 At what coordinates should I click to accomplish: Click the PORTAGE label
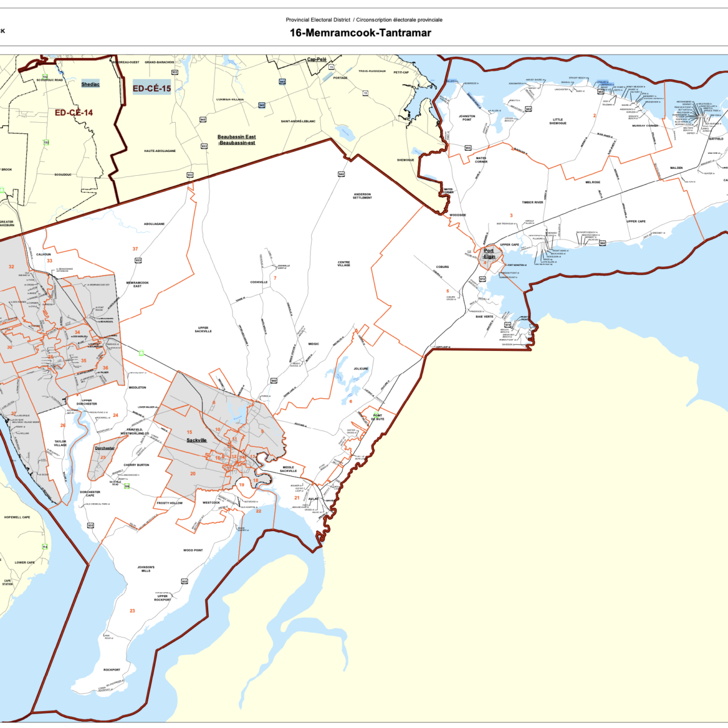(x=340, y=78)
